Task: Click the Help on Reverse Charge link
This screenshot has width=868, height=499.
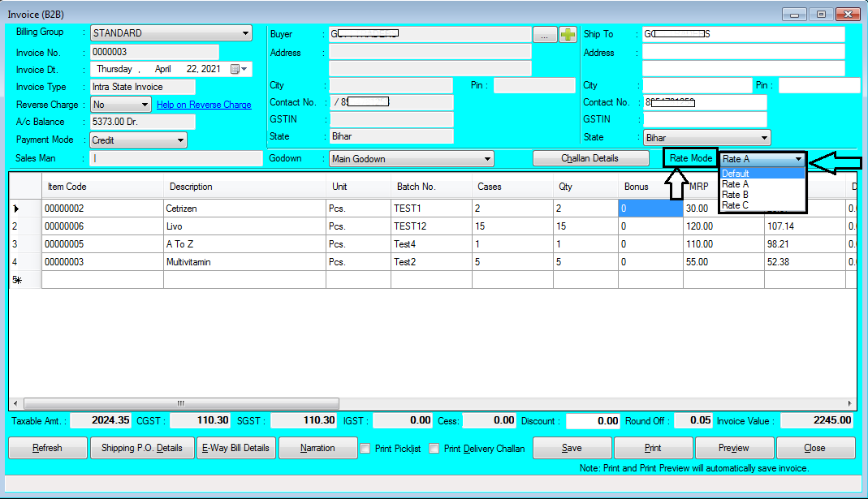Action: click(x=204, y=104)
